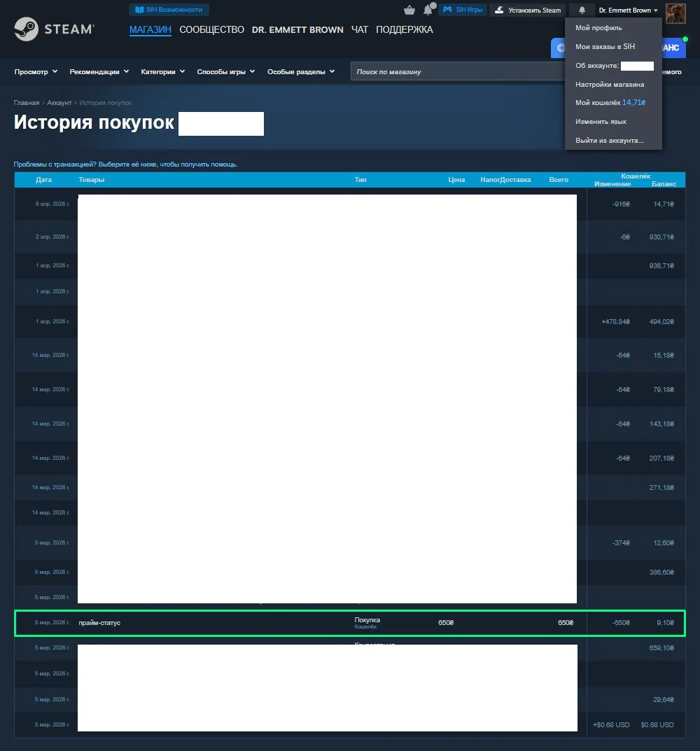This screenshot has height=751, width=700.
Task: Click the Баланс column header
Action: pos(664,184)
